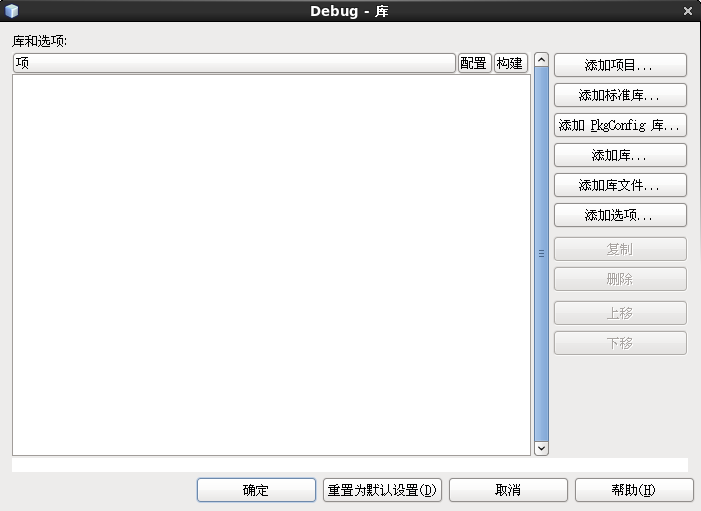Click the greyed-out 上移 button
The image size is (701, 511).
[x=619, y=313]
